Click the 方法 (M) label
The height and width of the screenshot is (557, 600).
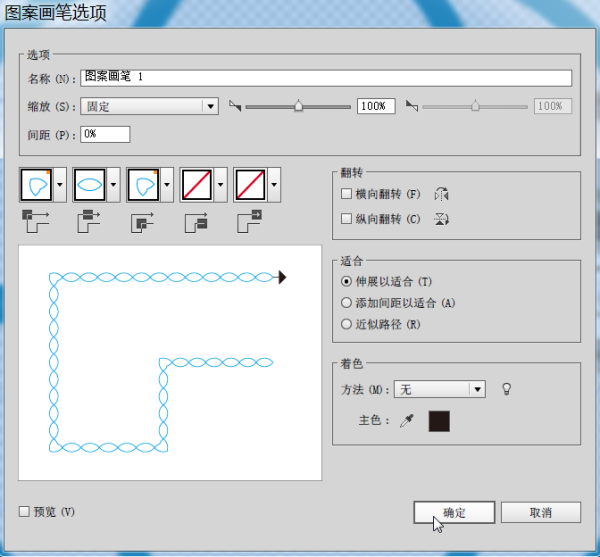365,390
